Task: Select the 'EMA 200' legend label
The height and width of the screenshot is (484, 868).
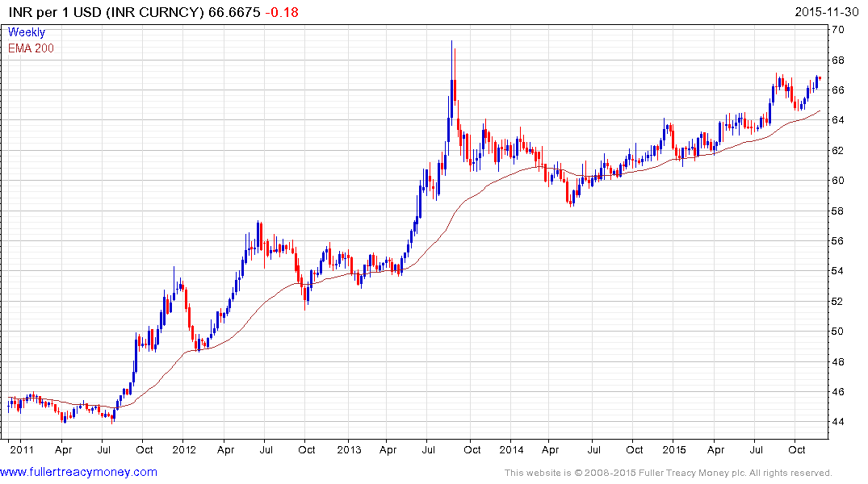Action: pyautogui.click(x=31, y=48)
